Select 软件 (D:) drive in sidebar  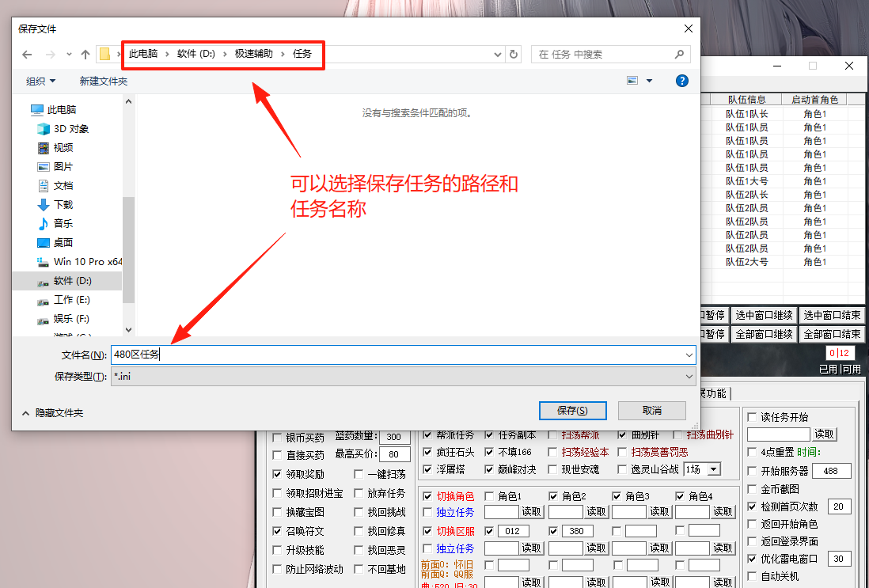pyautogui.click(x=73, y=280)
